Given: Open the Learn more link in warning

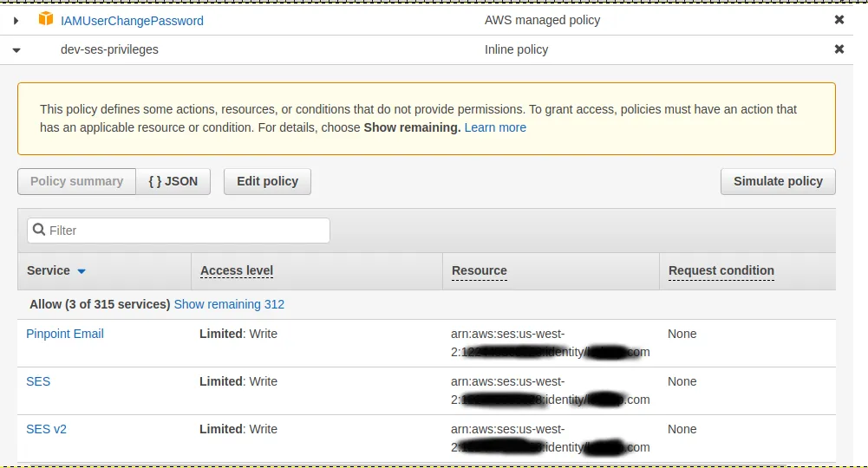Looking at the screenshot, I should (x=495, y=127).
